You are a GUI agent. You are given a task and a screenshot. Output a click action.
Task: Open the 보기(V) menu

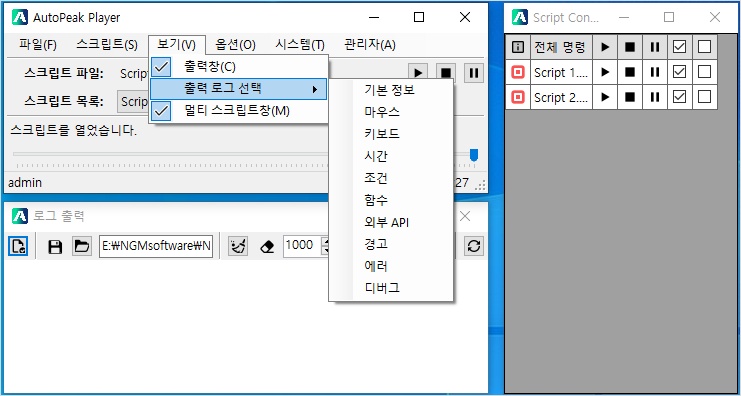(x=177, y=45)
